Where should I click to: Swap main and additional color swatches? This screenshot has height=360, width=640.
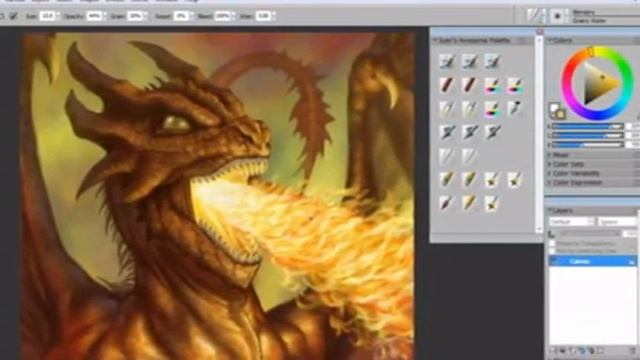point(552,116)
